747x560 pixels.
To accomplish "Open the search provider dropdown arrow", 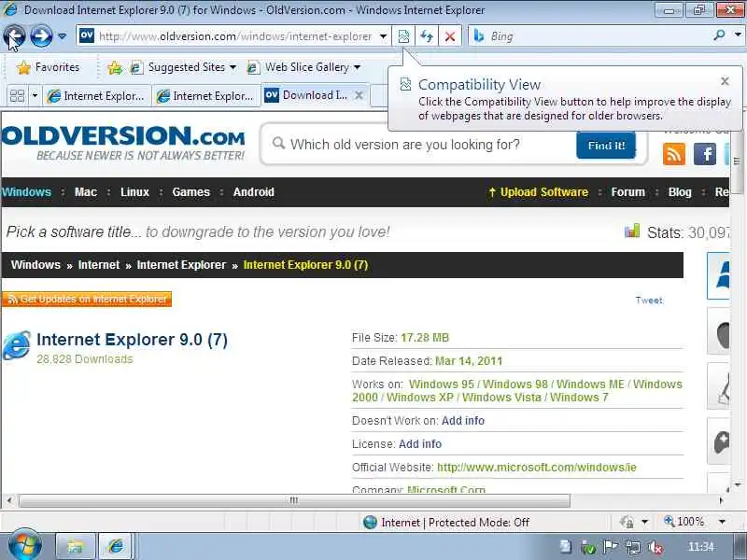I will tap(738, 35).
